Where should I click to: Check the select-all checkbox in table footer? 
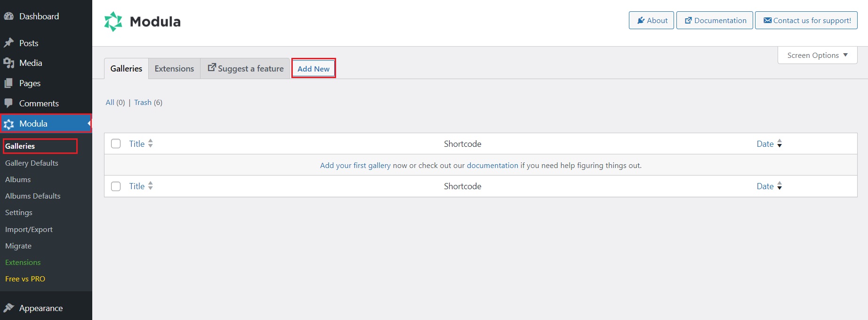[116, 186]
